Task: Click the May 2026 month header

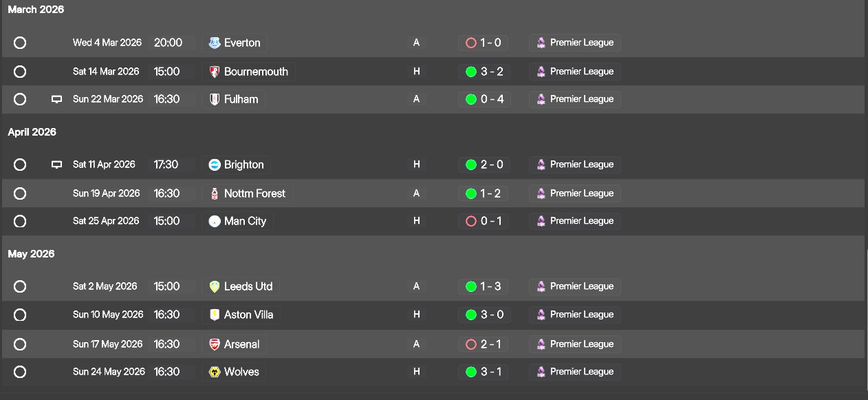Action: click(x=31, y=254)
